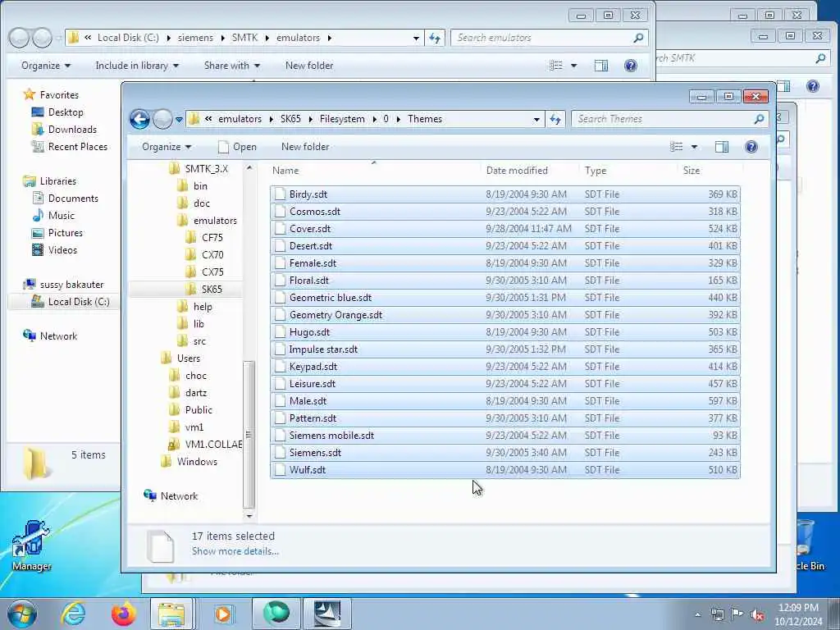Select Birdy.sdt file icon
The height and width of the screenshot is (630, 840).
click(280, 194)
